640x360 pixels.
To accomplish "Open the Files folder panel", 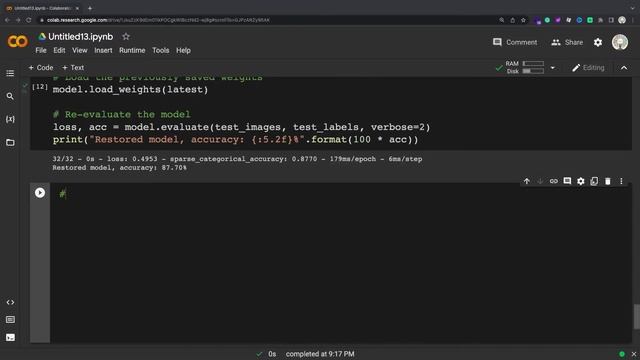I will [x=10, y=142].
